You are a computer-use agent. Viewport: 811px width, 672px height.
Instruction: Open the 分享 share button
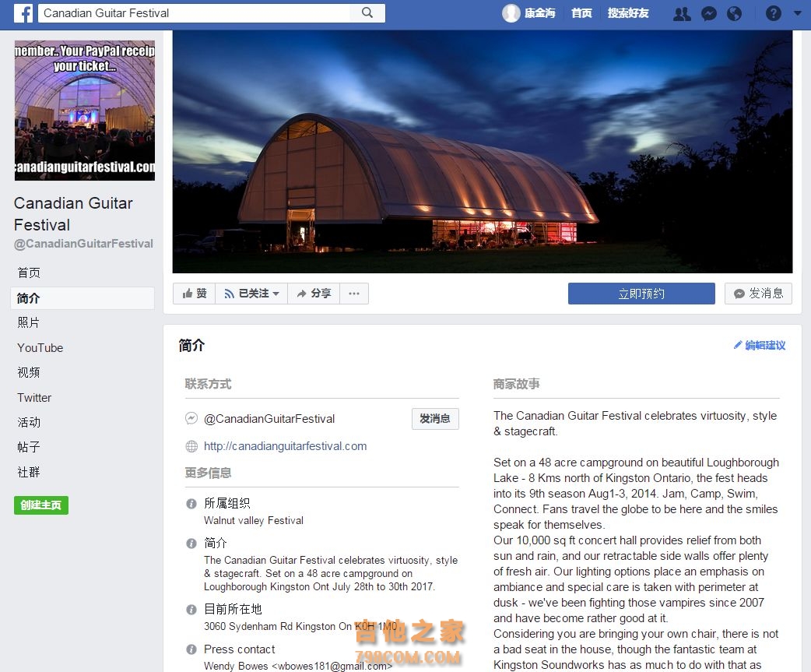(314, 294)
